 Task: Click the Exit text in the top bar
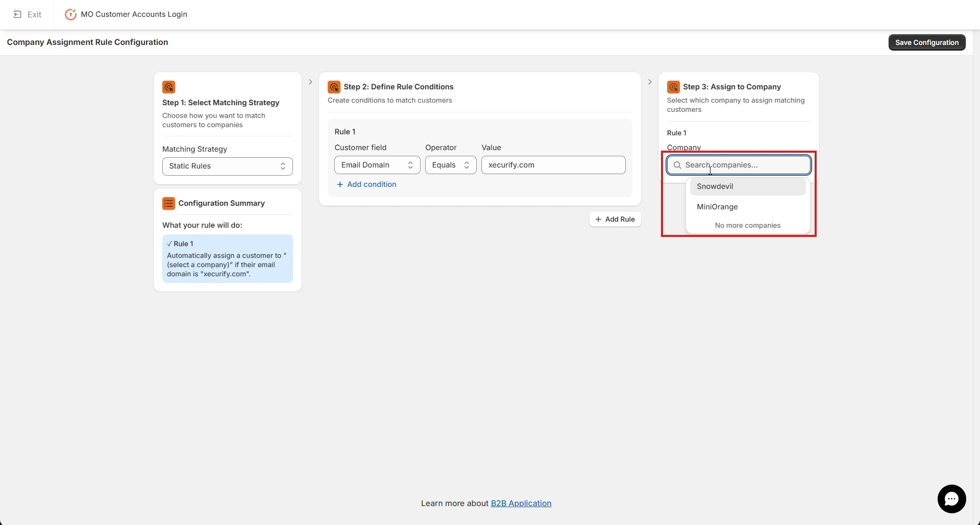pyautogui.click(x=35, y=14)
